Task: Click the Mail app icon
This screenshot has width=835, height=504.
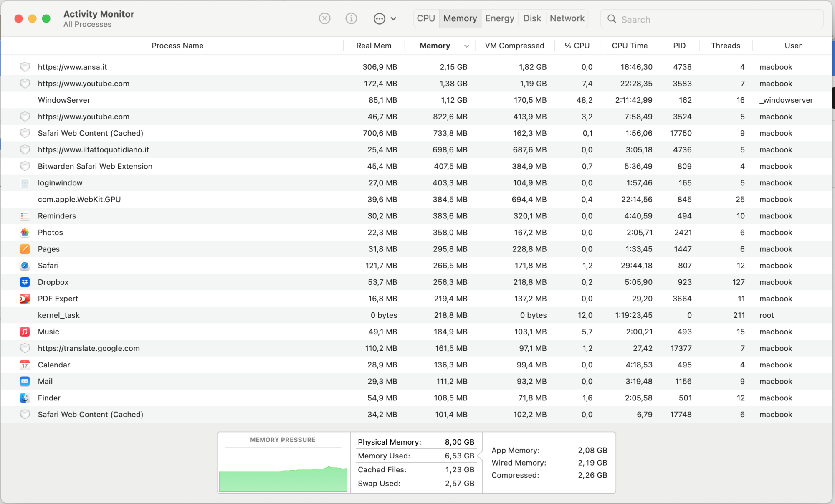Action: [x=25, y=381]
